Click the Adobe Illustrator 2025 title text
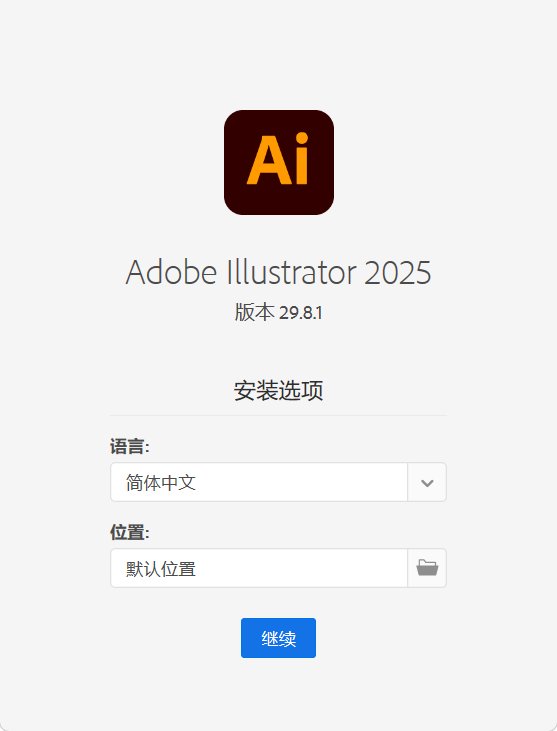Image resolution: width=557 pixels, height=731 pixels. 278,272
